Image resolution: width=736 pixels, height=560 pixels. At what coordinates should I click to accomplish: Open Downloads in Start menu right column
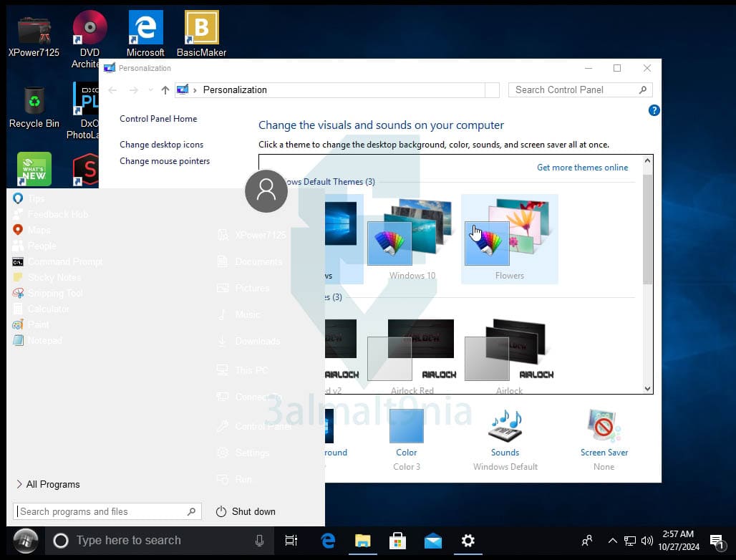(x=248, y=342)
